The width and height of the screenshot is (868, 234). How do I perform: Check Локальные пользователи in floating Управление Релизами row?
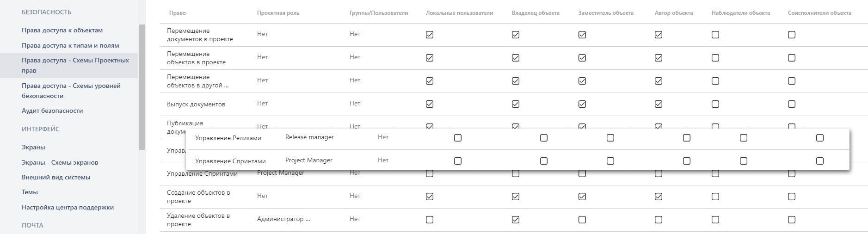pyautogui.click(x=458, y=138)
